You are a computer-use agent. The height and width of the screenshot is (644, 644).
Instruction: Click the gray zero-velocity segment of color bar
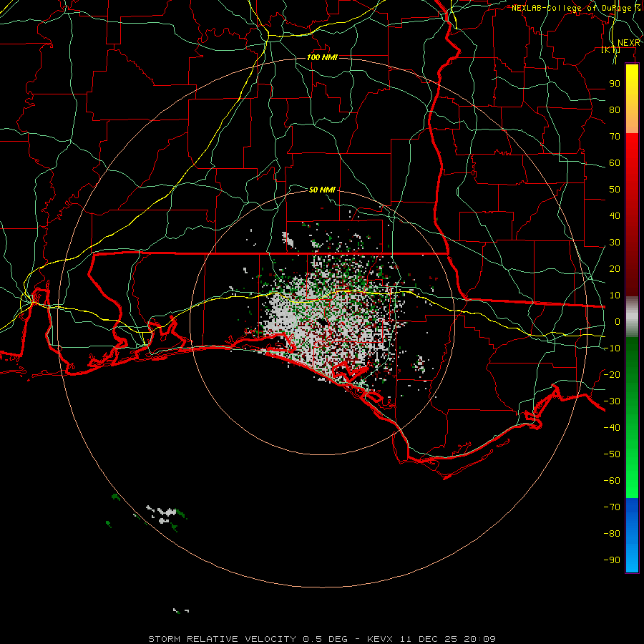pos(632,317)
